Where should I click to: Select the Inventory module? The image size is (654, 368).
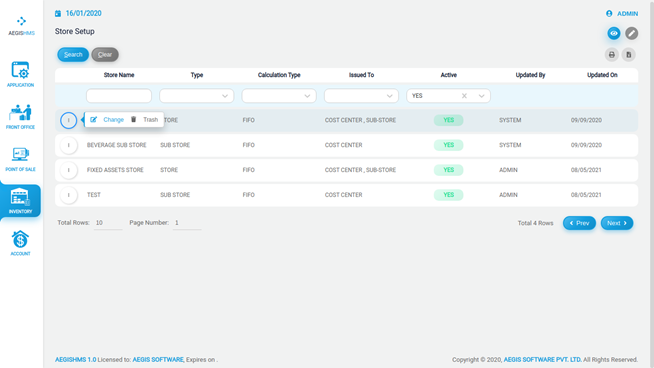20,201
